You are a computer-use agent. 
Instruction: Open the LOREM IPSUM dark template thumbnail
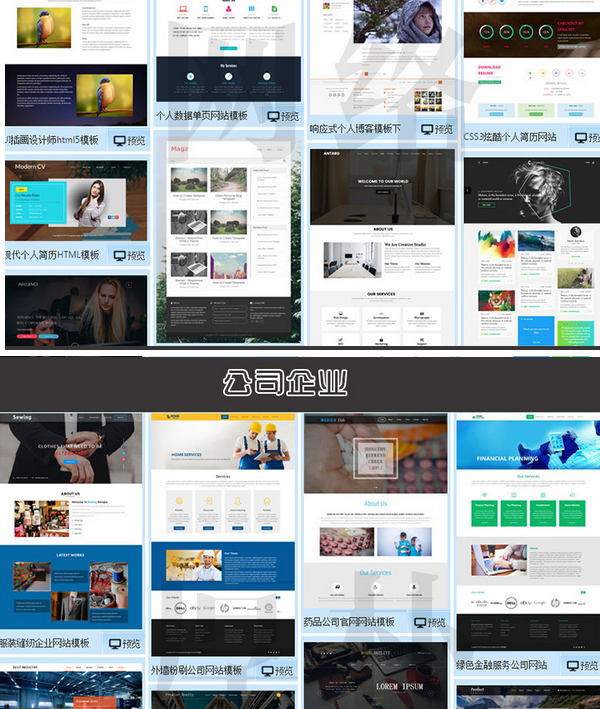click(x=375, y=675)
